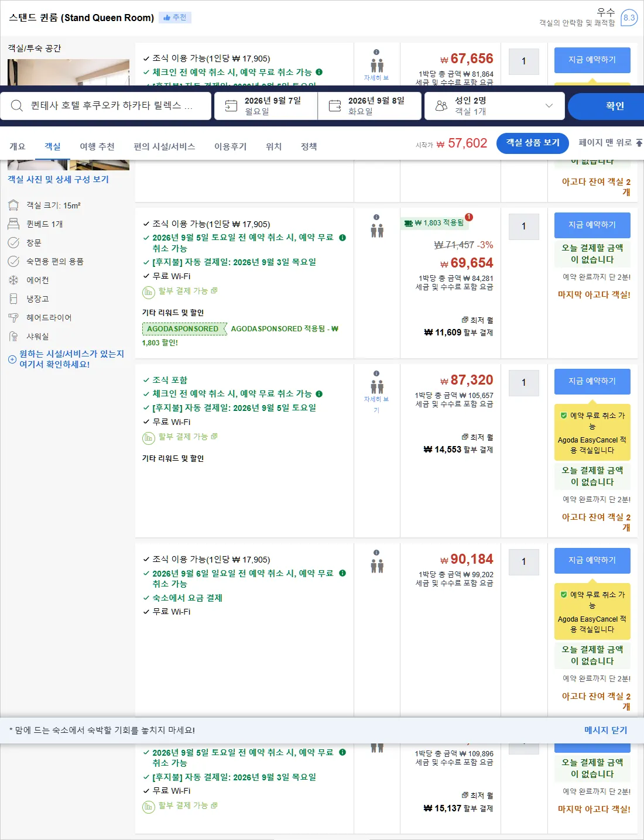Click 지금 예약하기 for ₩90,184 offer

coord(592,561)
